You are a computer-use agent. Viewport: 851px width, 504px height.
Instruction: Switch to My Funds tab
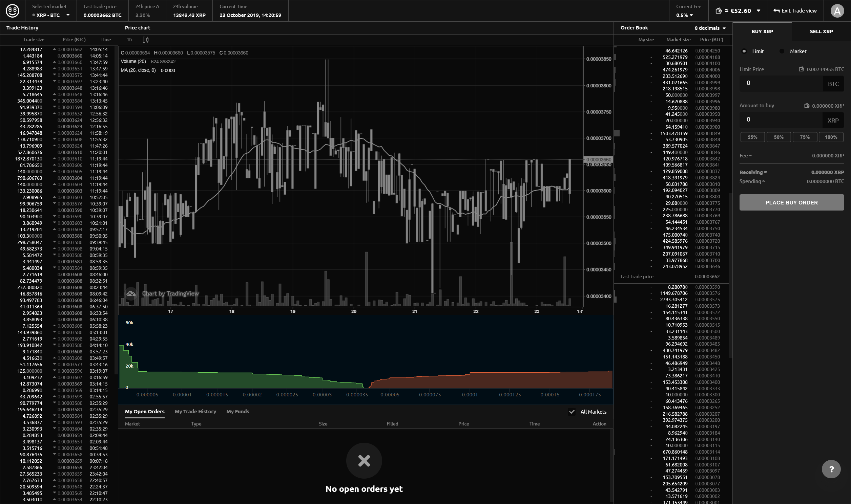(238, 412)
